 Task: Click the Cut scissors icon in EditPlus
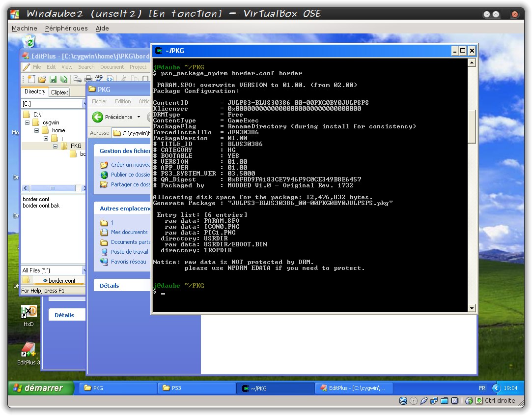pyautogui.click(x=124, y=79)
